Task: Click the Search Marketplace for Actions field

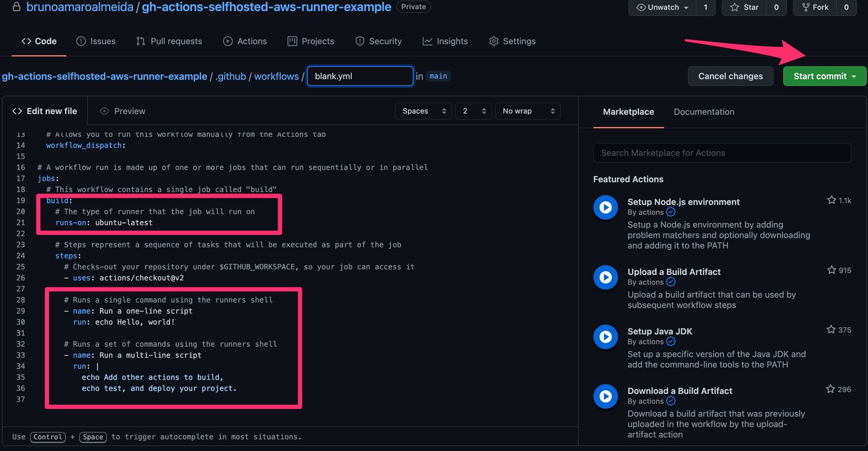Action: (x=722, y=152)
